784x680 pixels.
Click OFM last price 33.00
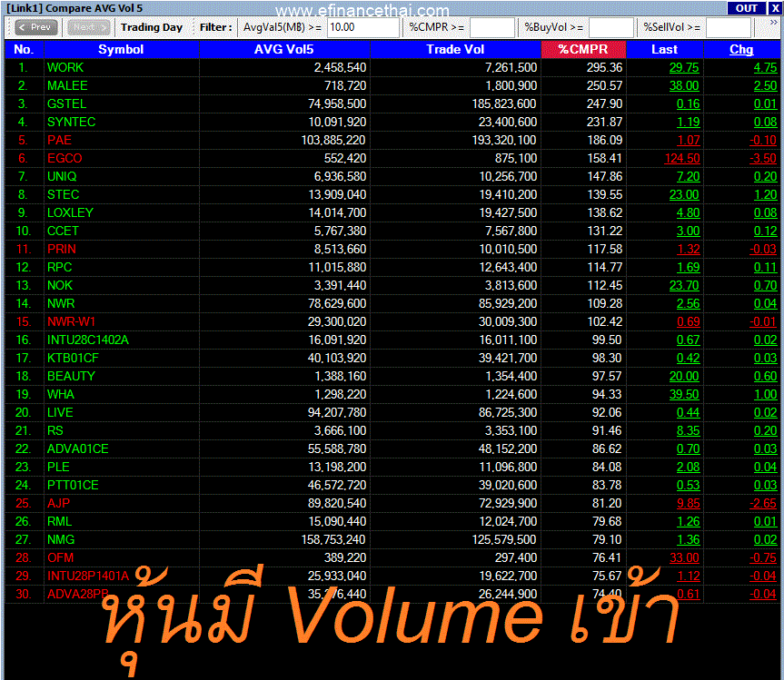tap(684, 557)
